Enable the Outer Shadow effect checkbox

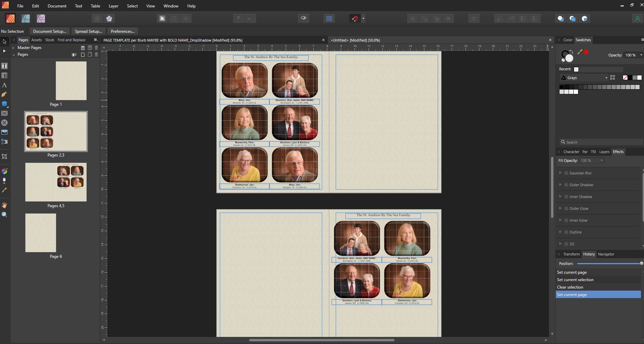click(x=566, y=185)
